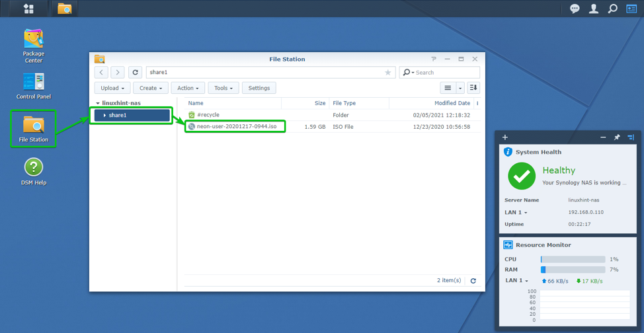Open the user account options icon
Image resolution: width=644 pixels, height=333 pixels.
[x=594, y=9]
